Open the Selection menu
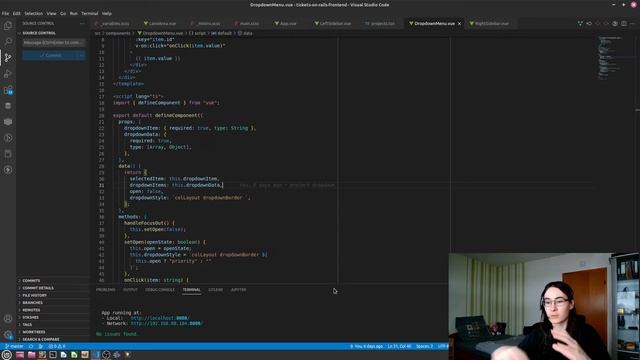 click(33, 13)
